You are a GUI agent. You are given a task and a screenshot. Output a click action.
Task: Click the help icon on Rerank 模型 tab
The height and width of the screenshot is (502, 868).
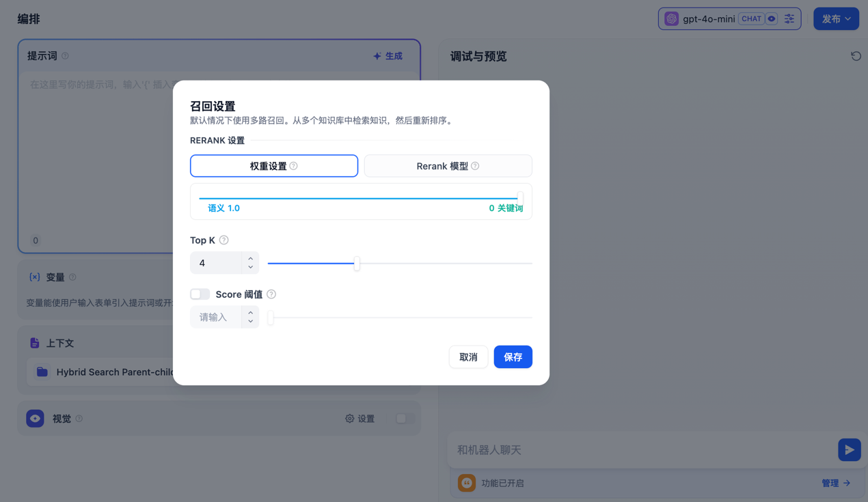click(x=475, y=166)
